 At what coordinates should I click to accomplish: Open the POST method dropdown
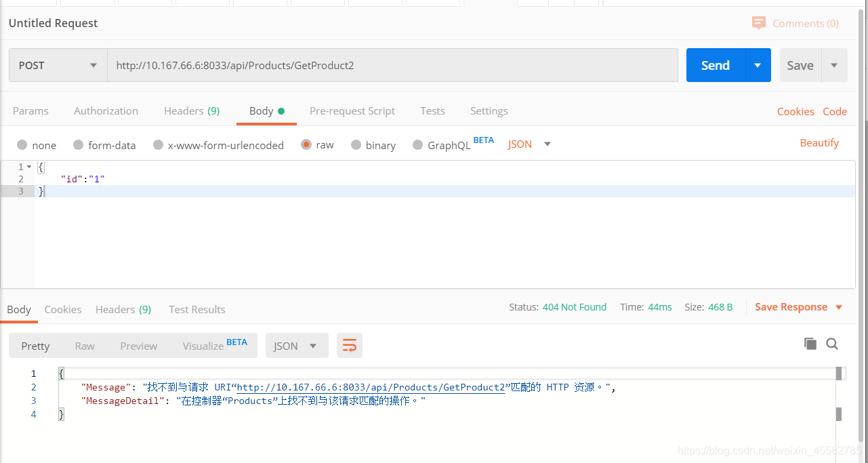[58, 66]
